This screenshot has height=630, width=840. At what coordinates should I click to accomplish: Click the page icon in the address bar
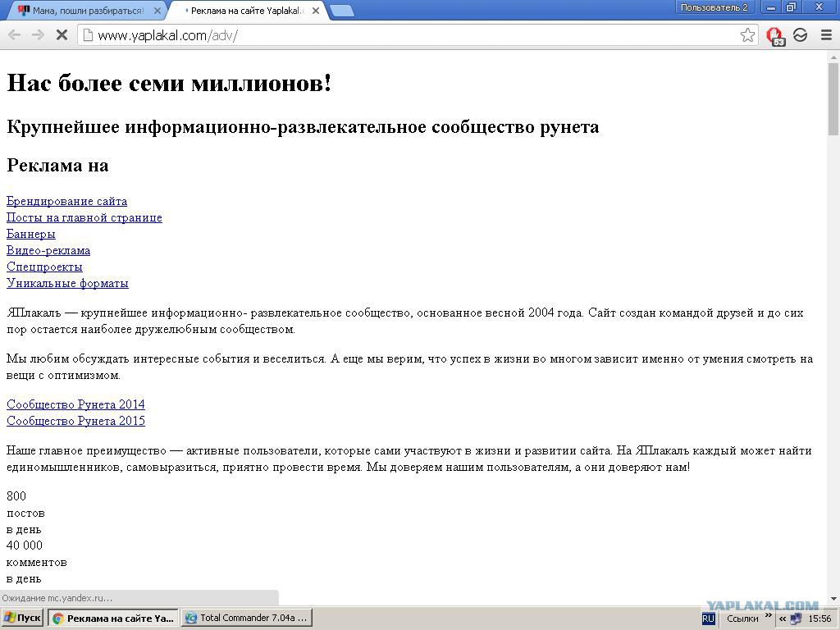click(87, 35)
